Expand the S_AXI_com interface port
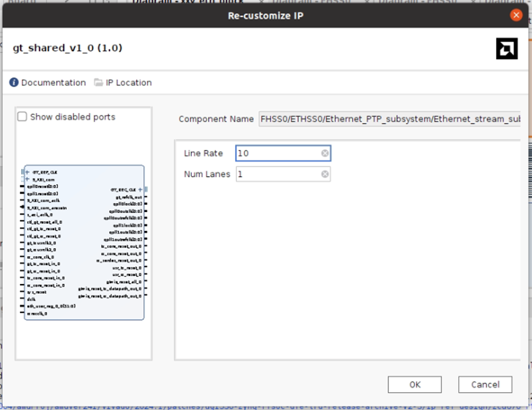 click(x=26, y=179)
